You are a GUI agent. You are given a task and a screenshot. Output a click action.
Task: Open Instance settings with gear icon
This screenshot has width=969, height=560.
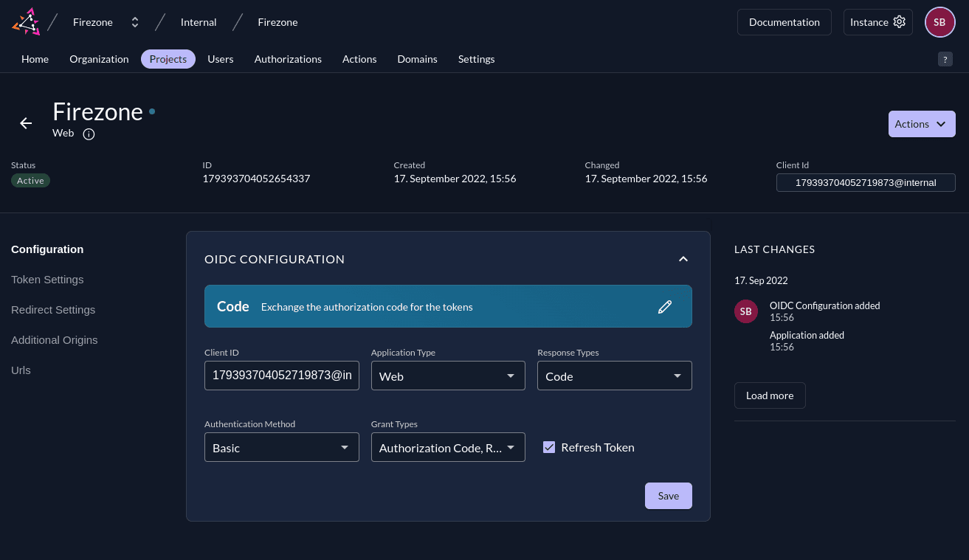coord(877,22)
